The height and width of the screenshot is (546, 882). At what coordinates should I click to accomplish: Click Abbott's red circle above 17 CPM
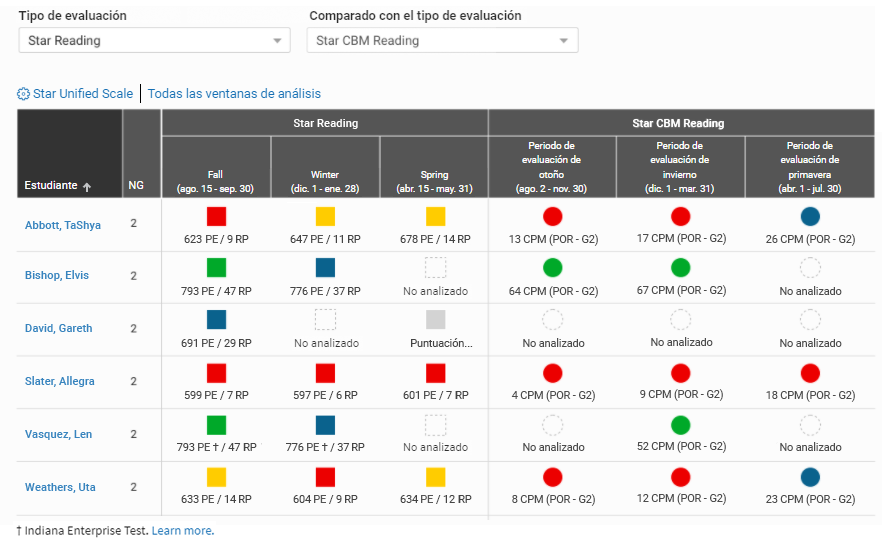[681, 216]
